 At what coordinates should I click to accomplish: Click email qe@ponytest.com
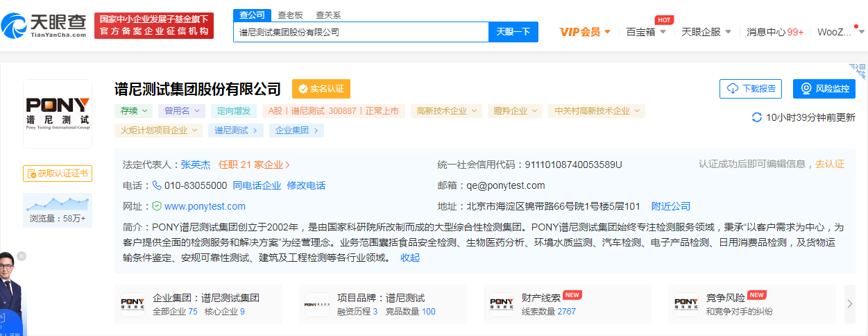(506, 185)
